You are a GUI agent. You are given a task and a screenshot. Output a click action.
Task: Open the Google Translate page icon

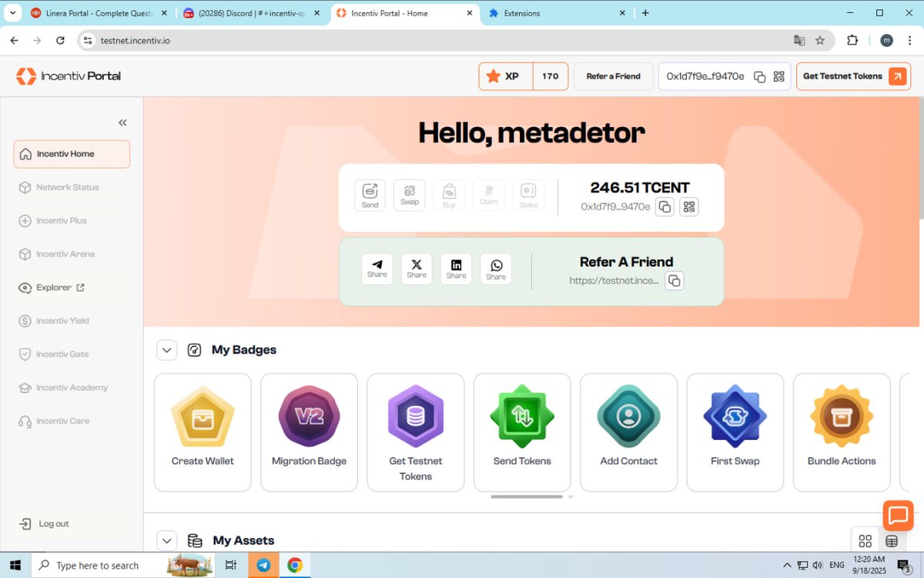pos(799,41)
